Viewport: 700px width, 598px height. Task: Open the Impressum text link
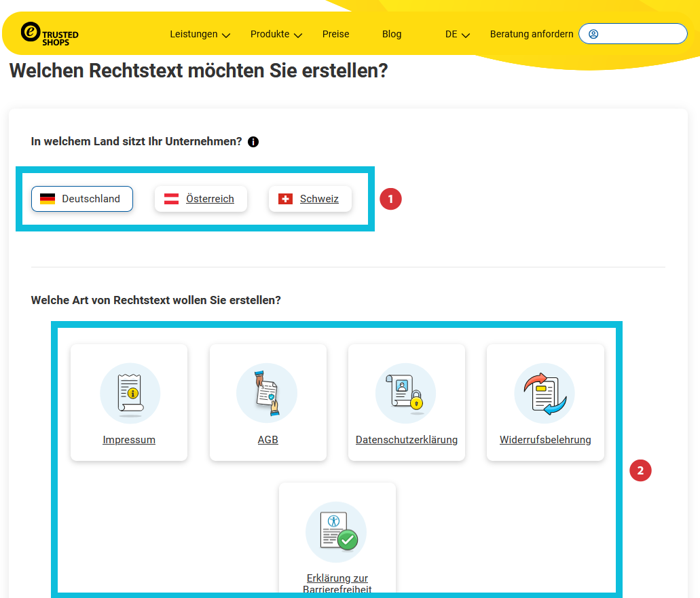tap(129, 440)
